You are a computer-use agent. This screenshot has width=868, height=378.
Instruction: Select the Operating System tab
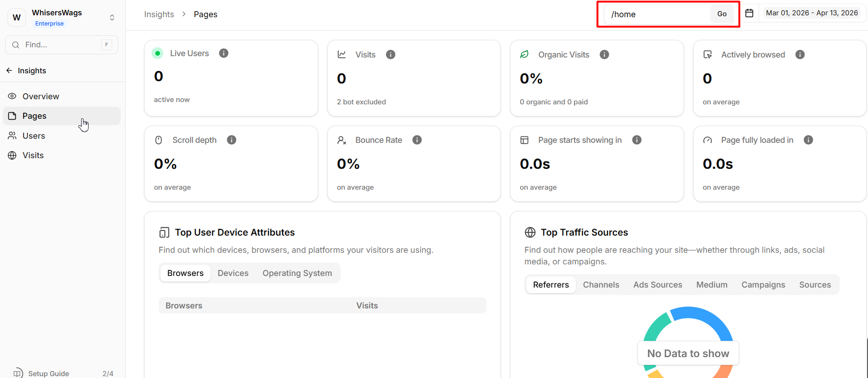(x=297, y=273)
